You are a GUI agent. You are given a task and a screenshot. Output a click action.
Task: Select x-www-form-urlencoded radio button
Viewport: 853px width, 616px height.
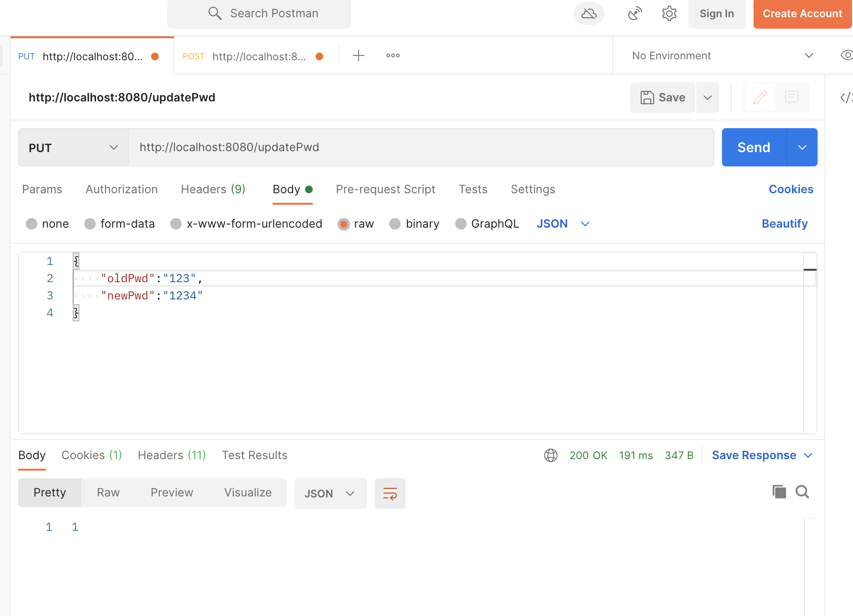point(176,224)
